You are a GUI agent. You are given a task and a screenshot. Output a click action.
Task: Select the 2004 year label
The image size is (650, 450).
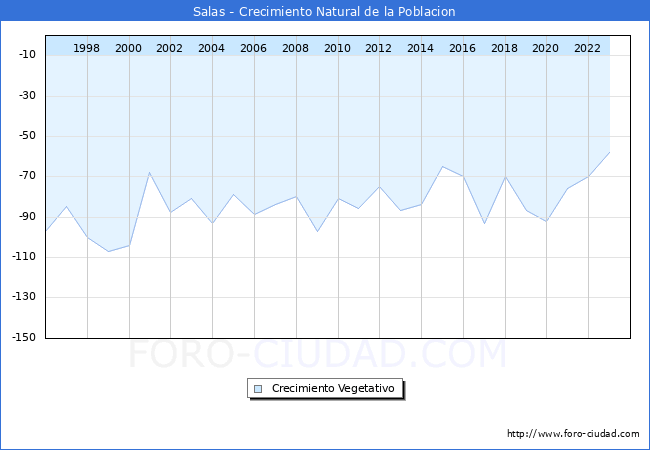pos(211,48)
